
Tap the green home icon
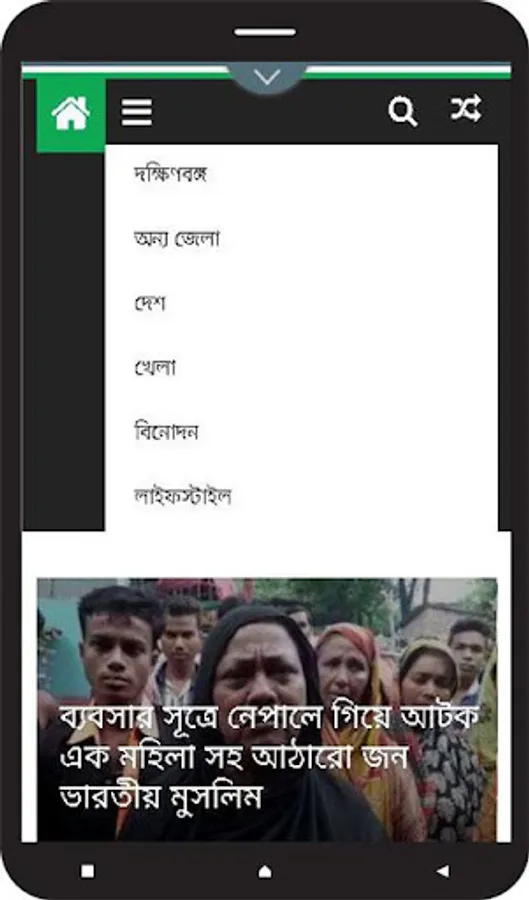[71, 115]
